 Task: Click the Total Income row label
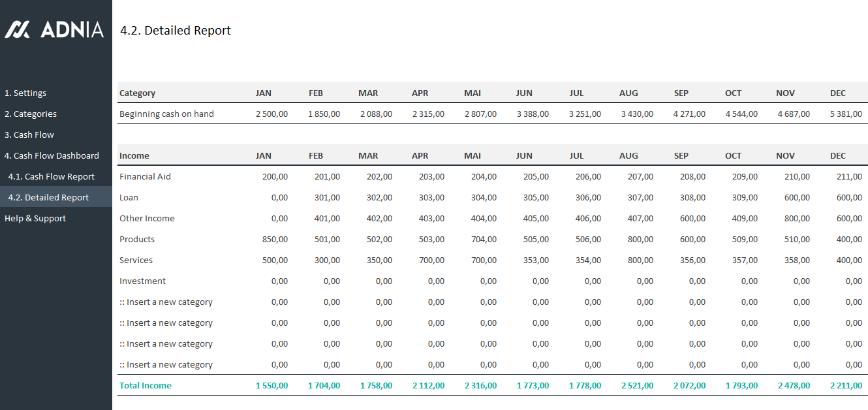point(146,385)
